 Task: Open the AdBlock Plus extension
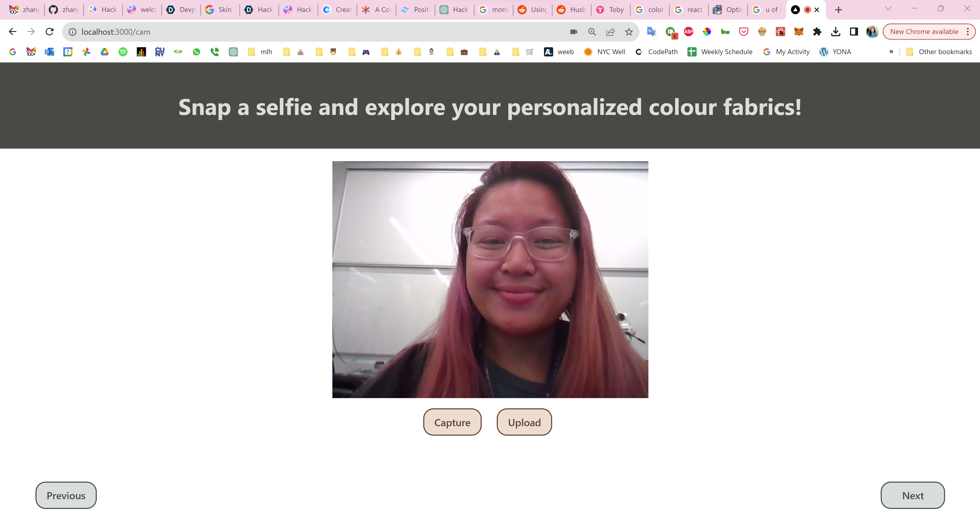[x=688, y=32]
